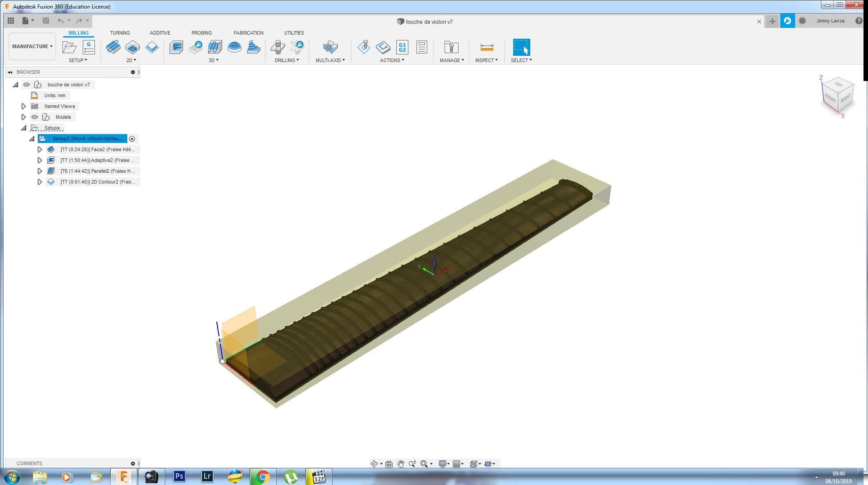Expand the Adaptive2 operation

point(40,160)
